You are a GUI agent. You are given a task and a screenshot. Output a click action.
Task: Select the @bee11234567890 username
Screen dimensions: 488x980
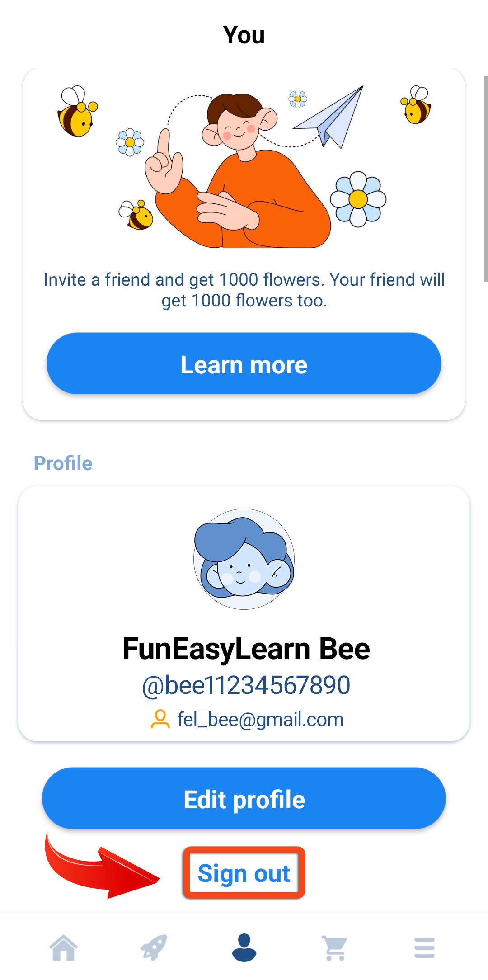pos(246,685)
